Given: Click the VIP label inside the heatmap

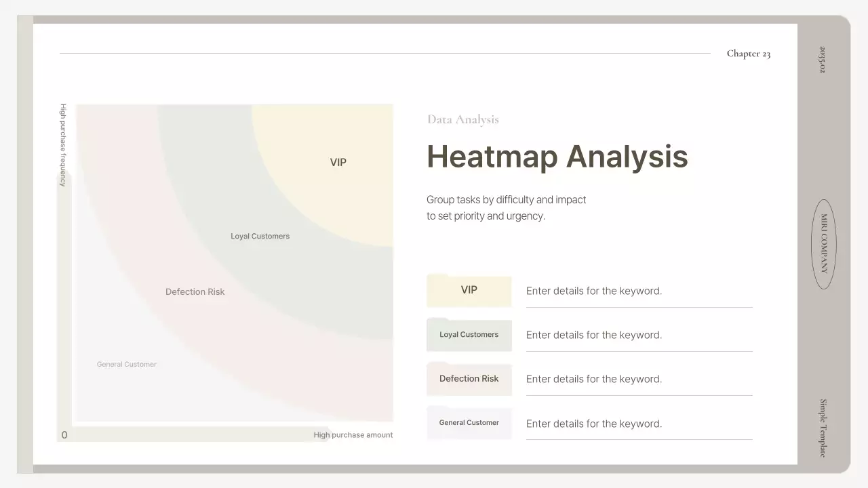Looking at the screenshot, I should pyautogui.click(x=338, y=163).
